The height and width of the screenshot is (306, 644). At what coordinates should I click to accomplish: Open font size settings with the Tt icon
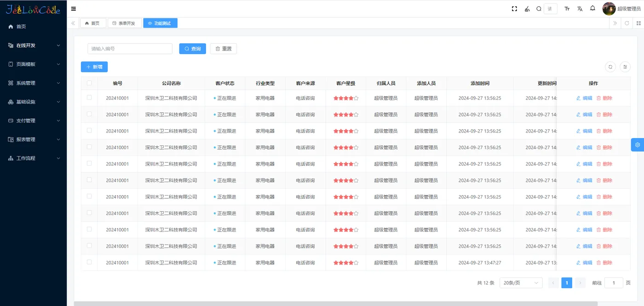pyautogui.click(x=567, y=8)
